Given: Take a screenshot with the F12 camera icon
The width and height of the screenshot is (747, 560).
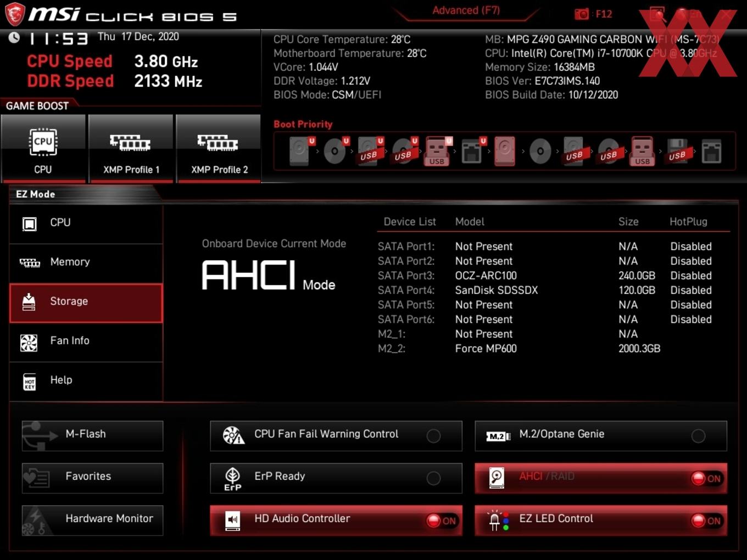Looking at the screenshot, I should tap(581, 14).
